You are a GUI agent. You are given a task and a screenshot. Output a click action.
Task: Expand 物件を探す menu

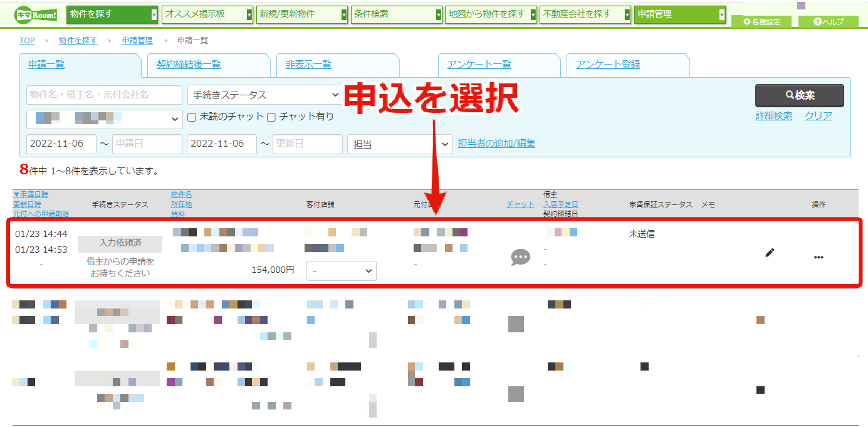112,14
